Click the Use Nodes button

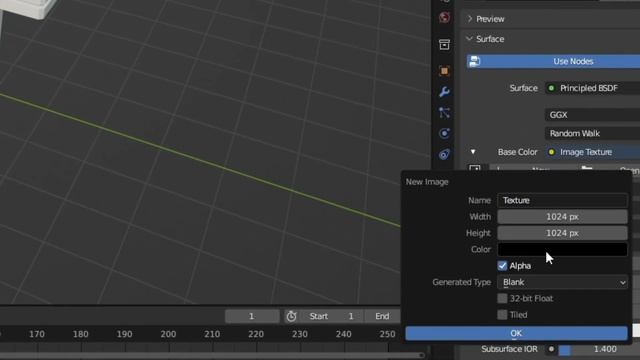tap(553, 61)
